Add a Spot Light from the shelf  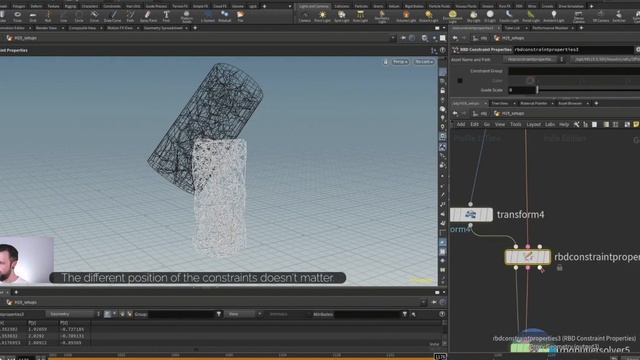342,16
